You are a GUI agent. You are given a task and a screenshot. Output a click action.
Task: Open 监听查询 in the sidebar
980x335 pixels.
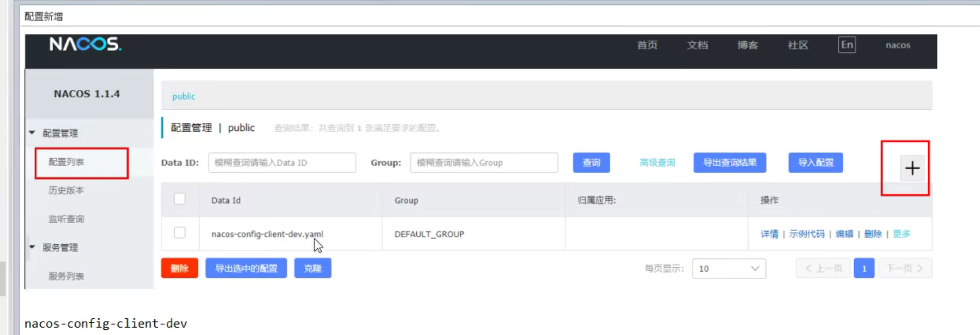pos(66,219)
